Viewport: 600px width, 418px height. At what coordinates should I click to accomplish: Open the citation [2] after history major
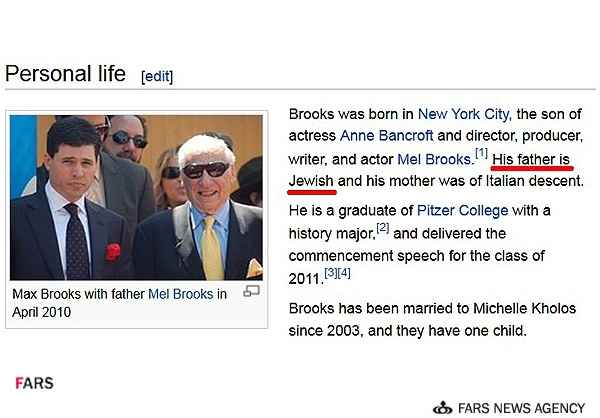coord(383,227)
